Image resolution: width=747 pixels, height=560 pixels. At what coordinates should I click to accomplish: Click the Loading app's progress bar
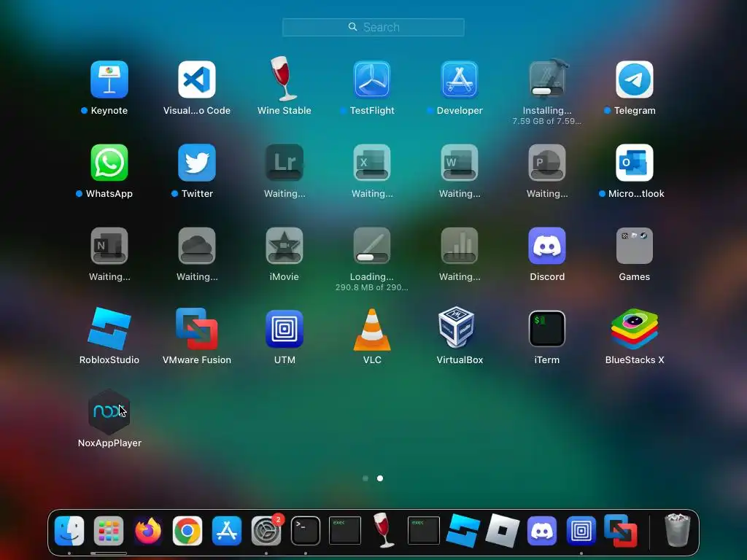coord(372,257)
